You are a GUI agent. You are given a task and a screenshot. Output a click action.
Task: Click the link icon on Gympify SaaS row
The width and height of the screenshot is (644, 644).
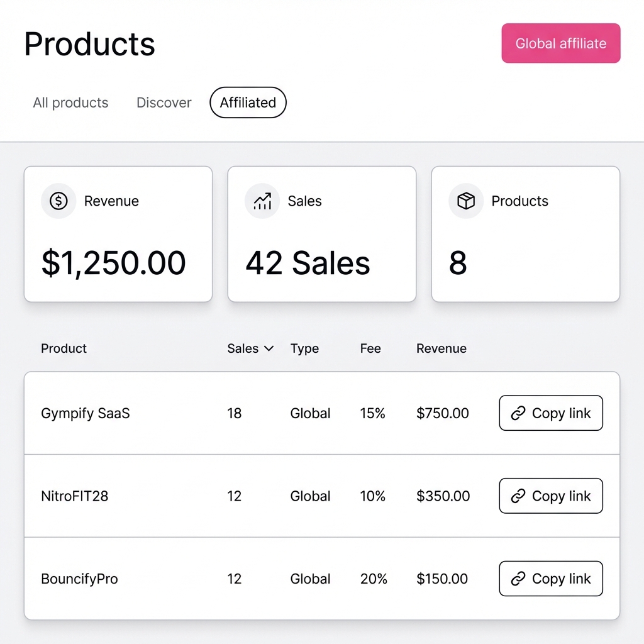[x=518, y=413]
